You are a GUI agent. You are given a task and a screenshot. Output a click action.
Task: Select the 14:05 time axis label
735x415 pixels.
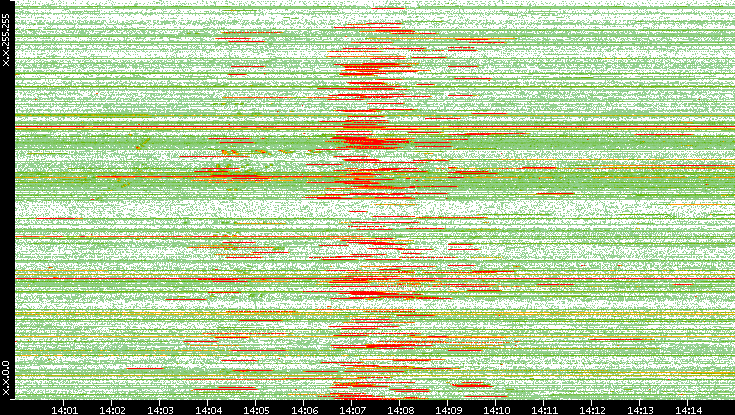[256, 408]
